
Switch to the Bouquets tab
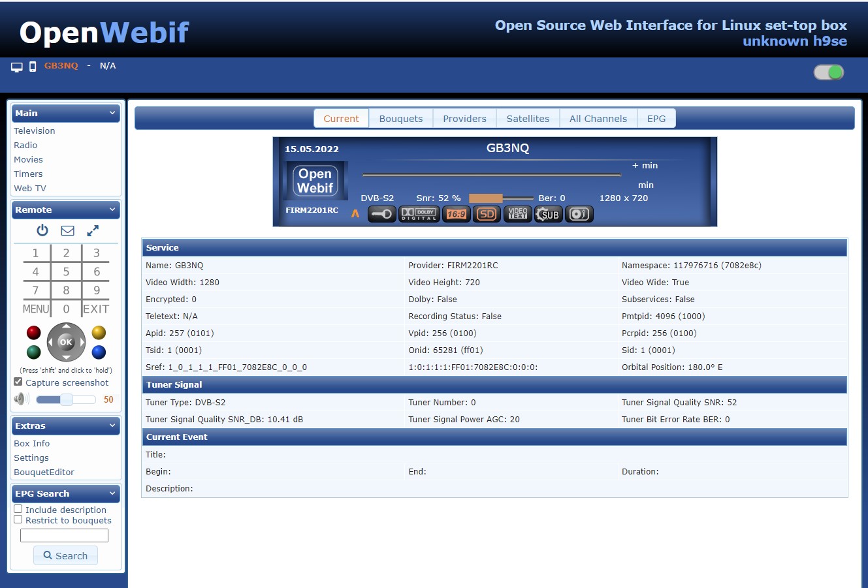pyautogui.click(x=401, y=119)
